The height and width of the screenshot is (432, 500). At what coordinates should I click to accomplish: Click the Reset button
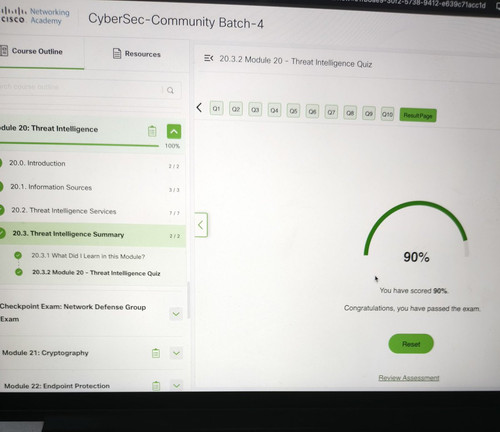tap(411, 344)
